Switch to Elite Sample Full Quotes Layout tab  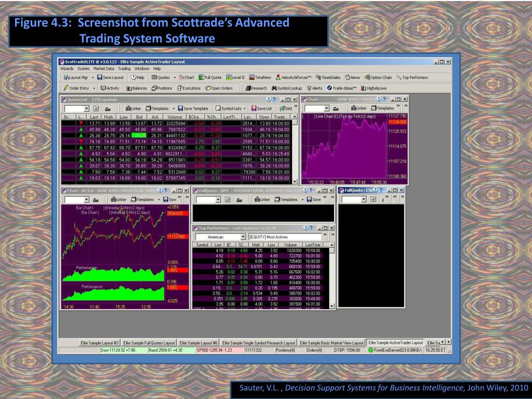(x=149, y=343)
